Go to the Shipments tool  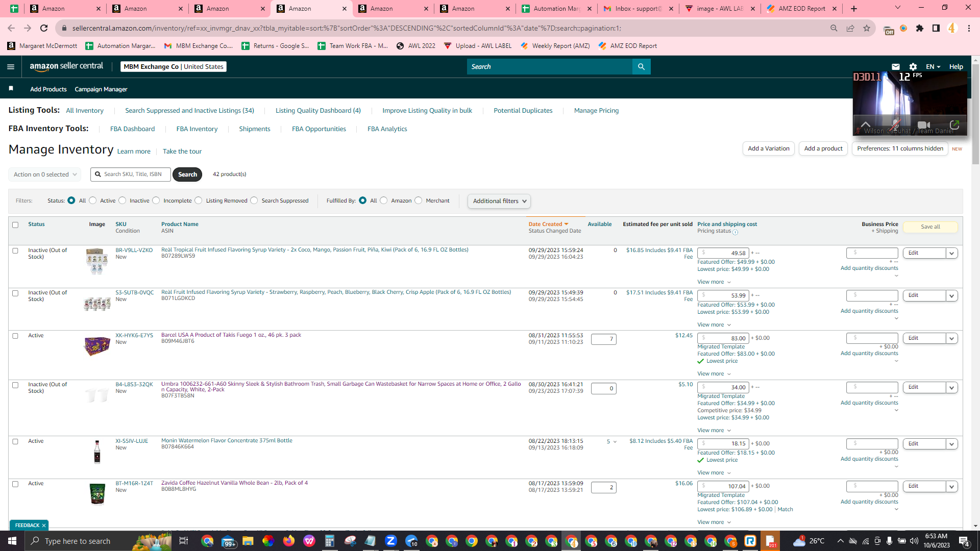point(255,129)
